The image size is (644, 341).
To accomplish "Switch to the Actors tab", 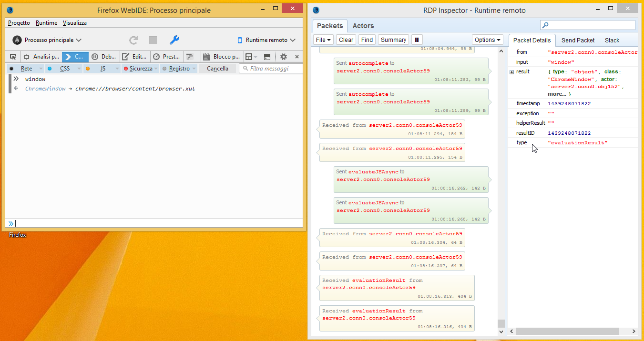I will (363, 26).
